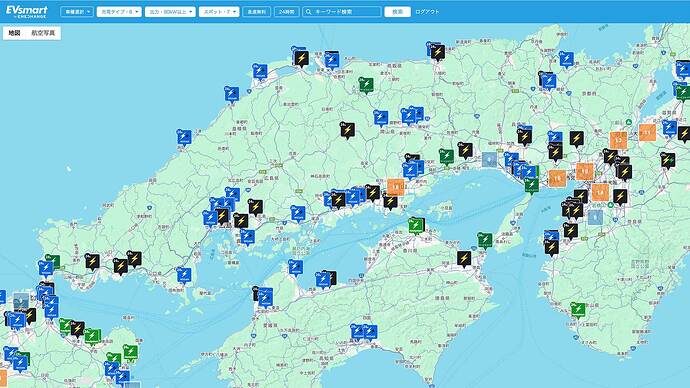690x388 pixels.
Task: Click the EVsmart logo
Action: (x=26, y=11)
